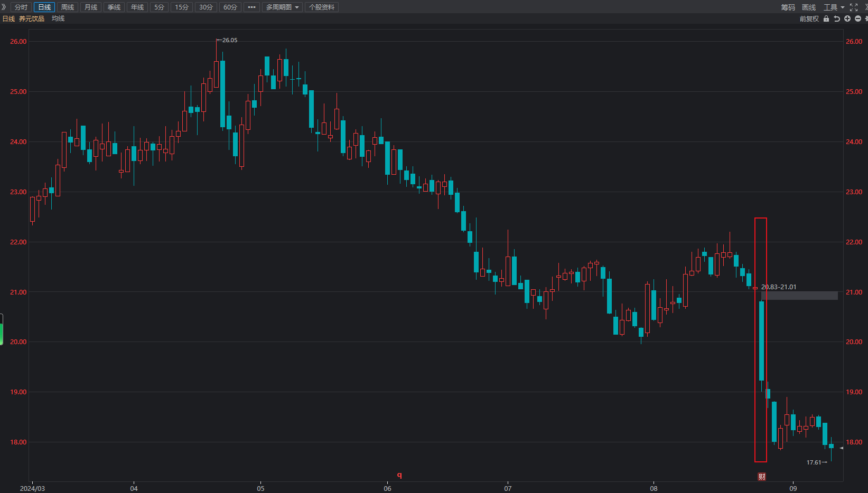Click the green bar on left edge
Viewport: 868px width, 493px height.
(x=2, y=329)
